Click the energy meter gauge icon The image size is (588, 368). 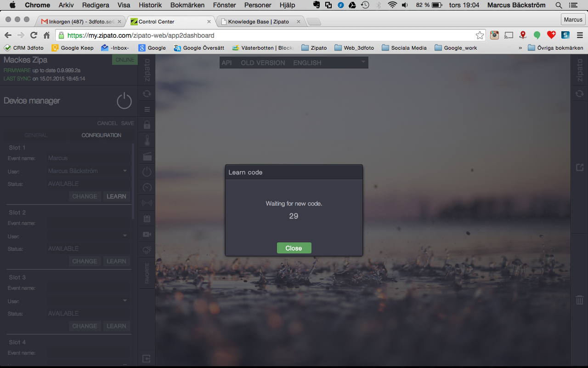[x=147, y=187]
